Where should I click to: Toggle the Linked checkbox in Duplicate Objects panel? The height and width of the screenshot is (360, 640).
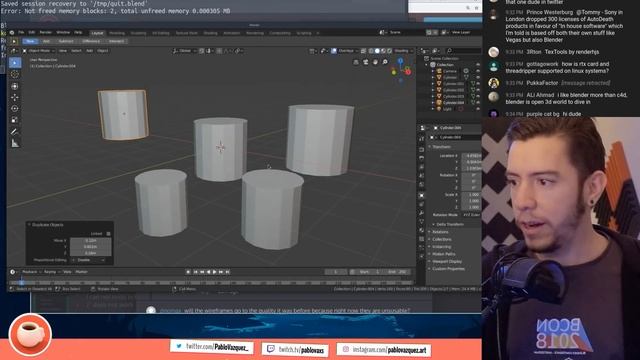point(108,234)
